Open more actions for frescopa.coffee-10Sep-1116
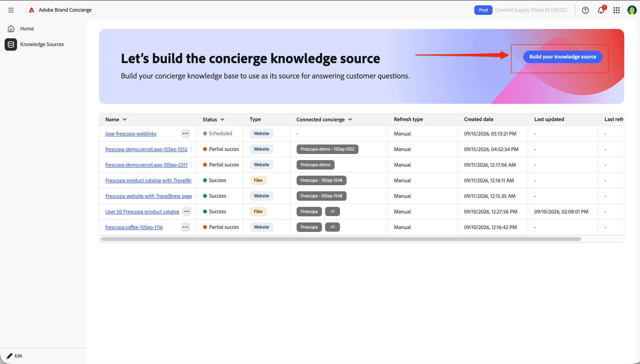 click(x=185, y=227)
